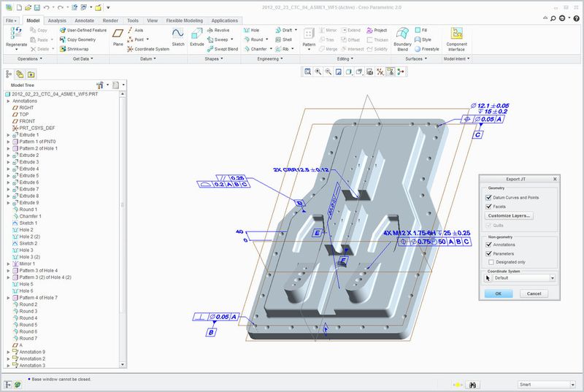Select Chamfer 1 in the Model Tree

(30, 216)
